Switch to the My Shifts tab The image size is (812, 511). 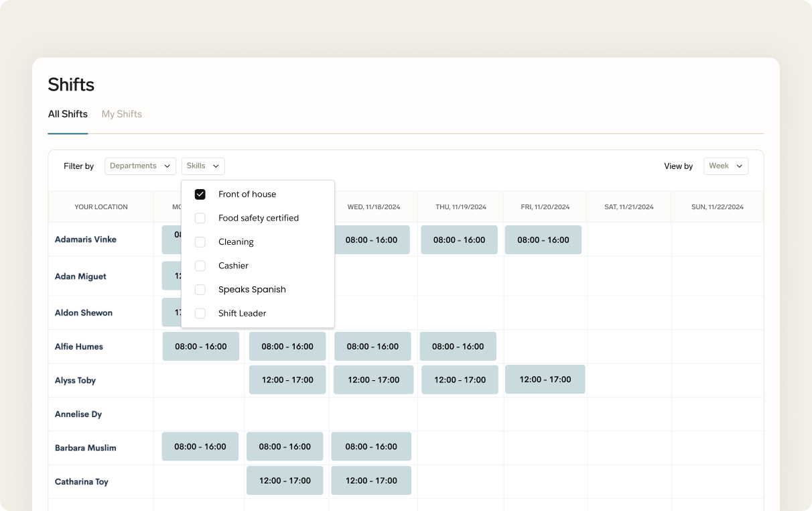121,114
